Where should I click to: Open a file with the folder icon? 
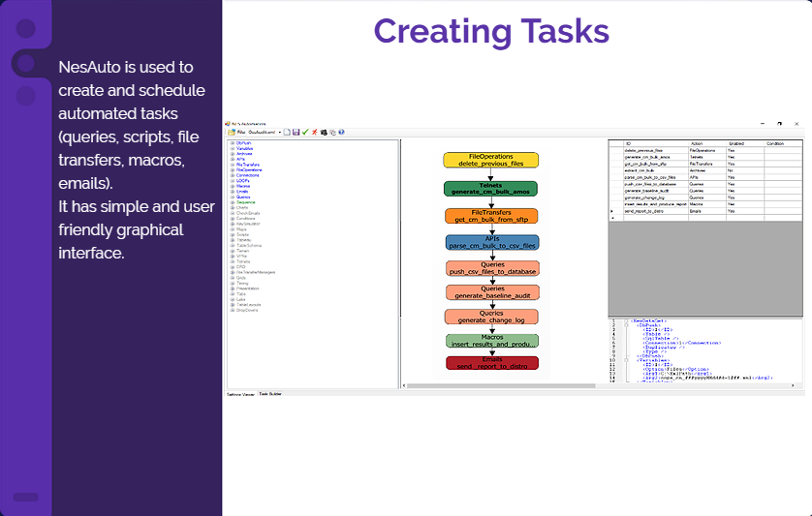[x=231, y=133]
